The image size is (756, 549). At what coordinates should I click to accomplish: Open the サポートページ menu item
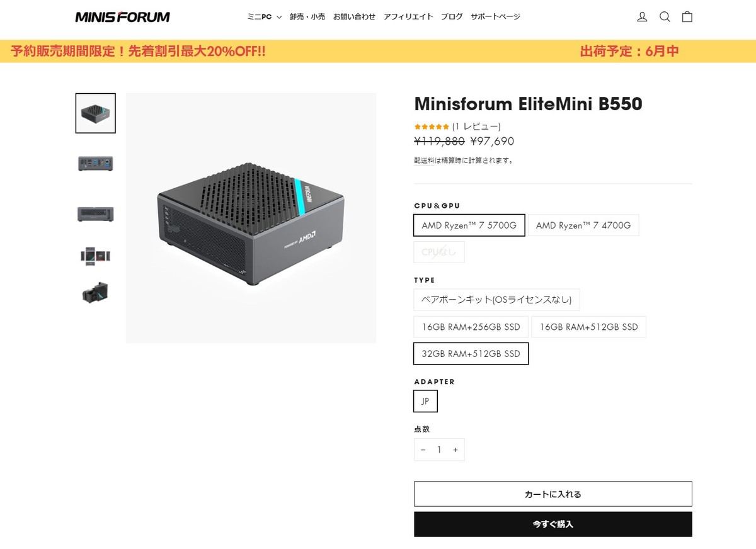(495, 17)
